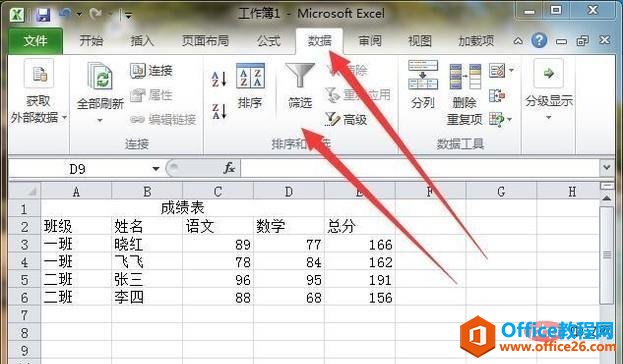The height and width of the screenshot is (364, 623).
Task: Click the Excel application icon in title bar
Action: tap(17, 15)
